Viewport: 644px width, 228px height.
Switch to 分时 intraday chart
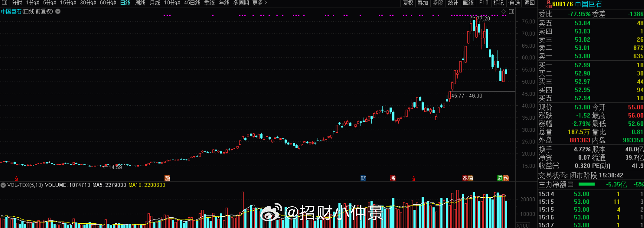17,3
